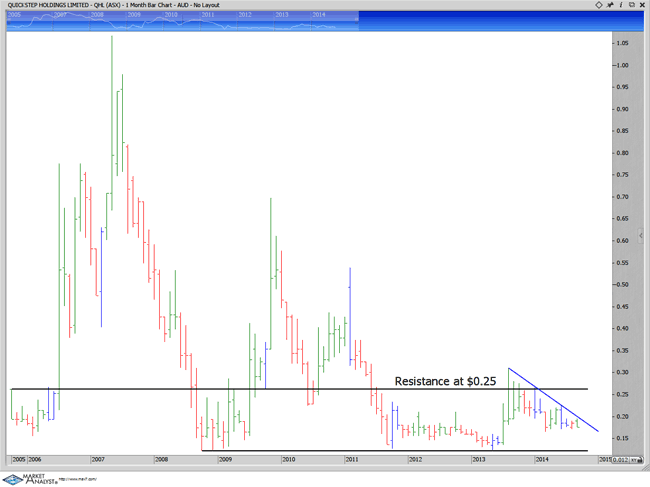Click the XY scale lock button
650x487 pixels.
[x=635, y=460]
